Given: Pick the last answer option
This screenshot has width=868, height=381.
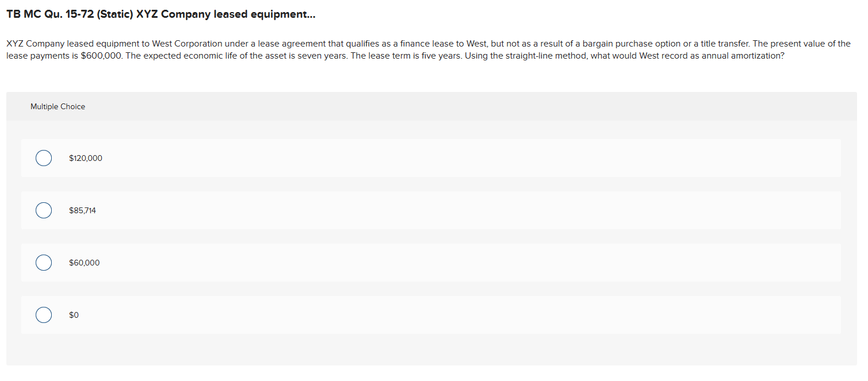Looking at the screenshot, I should click(x=44, y=314).
